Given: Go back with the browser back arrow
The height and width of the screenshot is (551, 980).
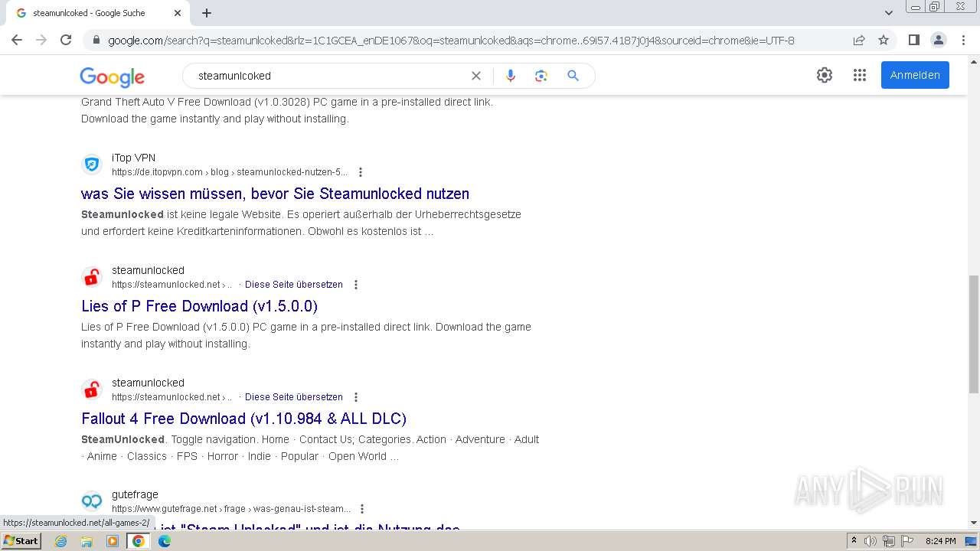Looking at the screenshot, I should [x=17, y=40].
